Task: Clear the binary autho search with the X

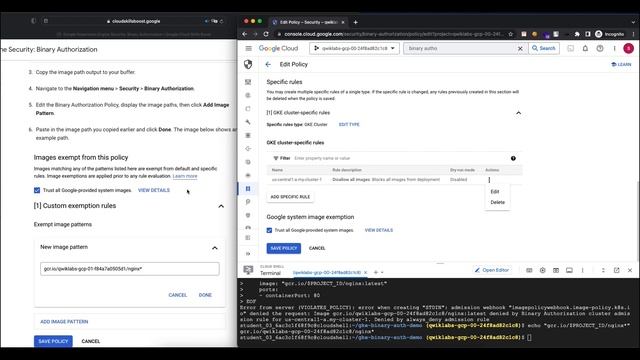Action: [520, 48]
